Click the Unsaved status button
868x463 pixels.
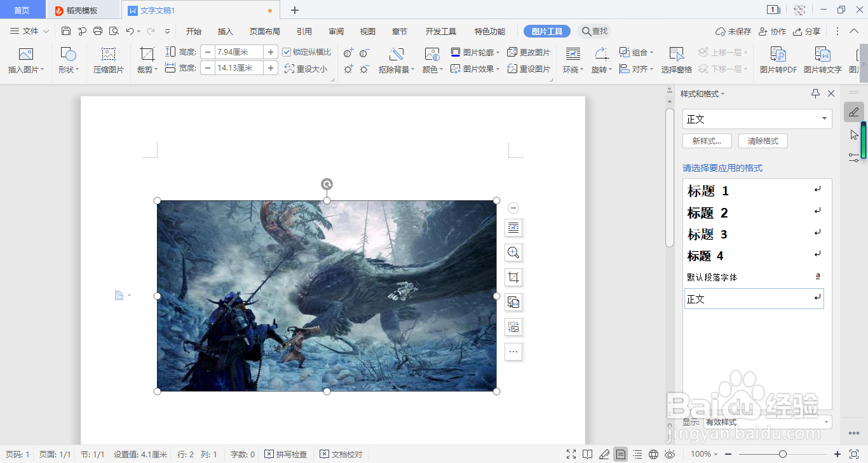(x=733, y=31)
